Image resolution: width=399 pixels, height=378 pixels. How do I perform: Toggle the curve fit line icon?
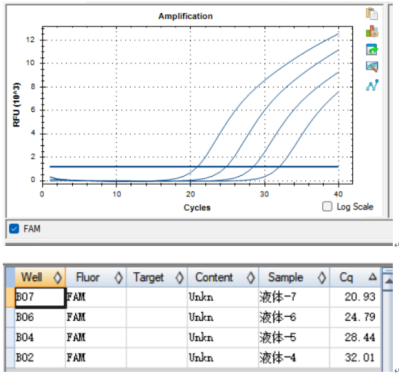(x=372, y=85)
